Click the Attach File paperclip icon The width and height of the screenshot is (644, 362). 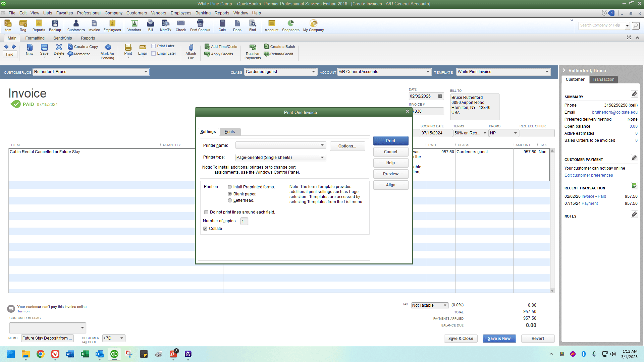[191, 52]
